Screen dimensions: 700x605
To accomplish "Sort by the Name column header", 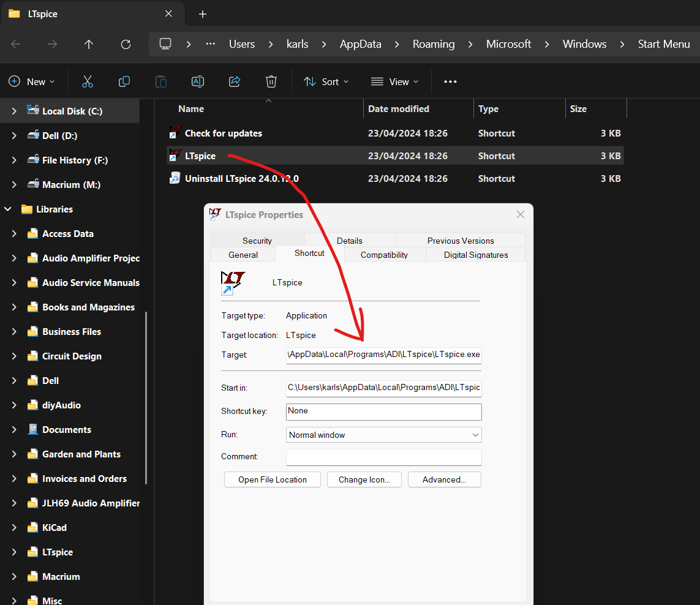I will point(191,109).
